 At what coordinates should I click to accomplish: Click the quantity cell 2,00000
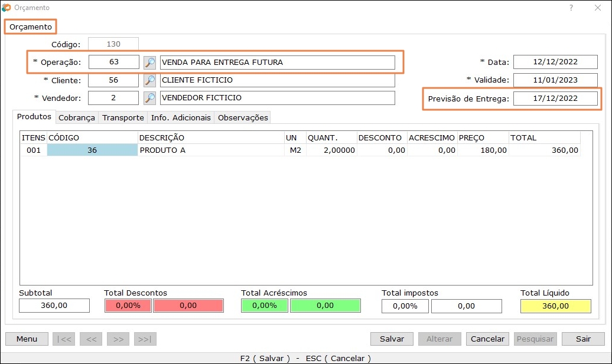331,150
